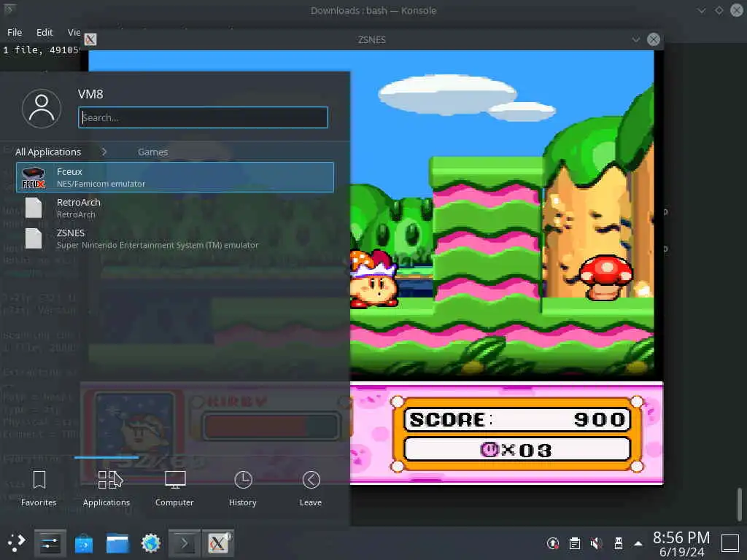
Task: Open the ZSNES window menu X icon
Action: [x=90, y=39]
